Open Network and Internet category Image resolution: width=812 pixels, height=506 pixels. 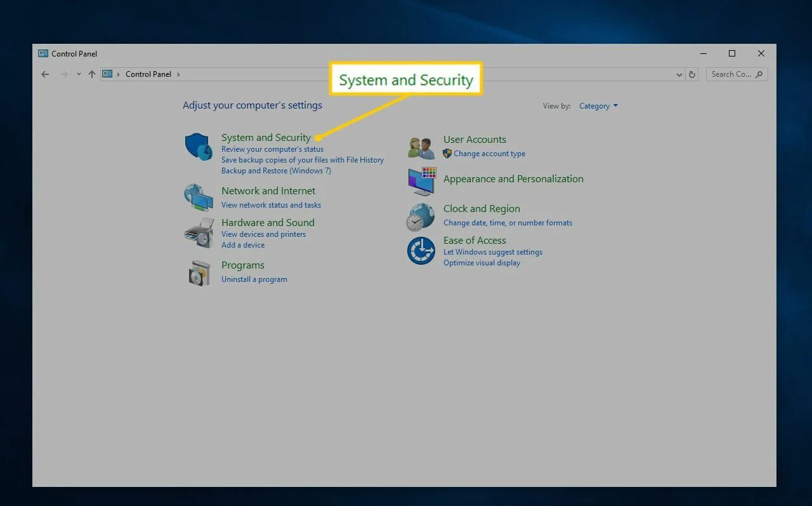pos(268,191)
